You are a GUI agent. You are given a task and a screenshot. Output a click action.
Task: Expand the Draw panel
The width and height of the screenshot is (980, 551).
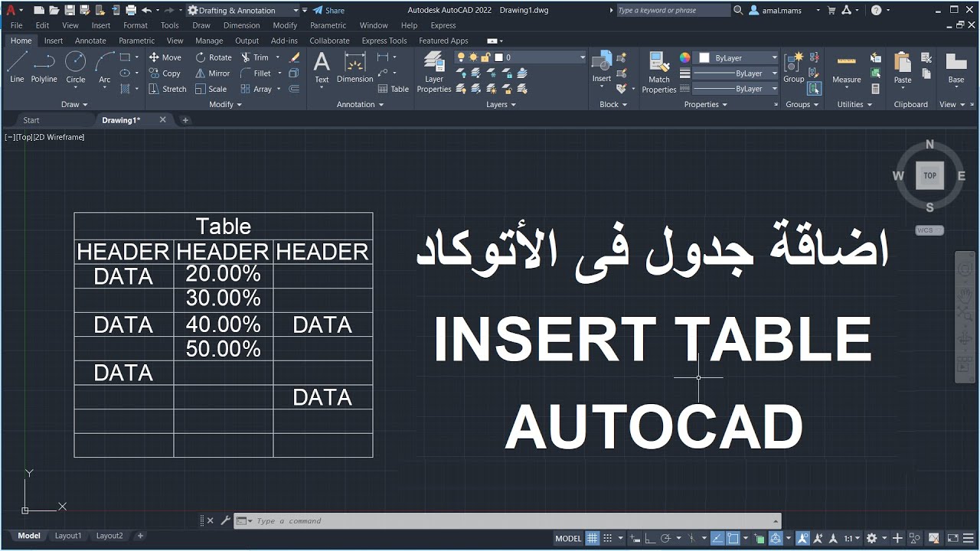point(74,104)
